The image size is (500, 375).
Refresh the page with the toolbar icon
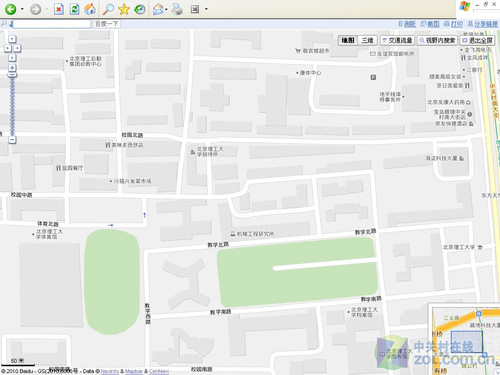click(74, 9)
